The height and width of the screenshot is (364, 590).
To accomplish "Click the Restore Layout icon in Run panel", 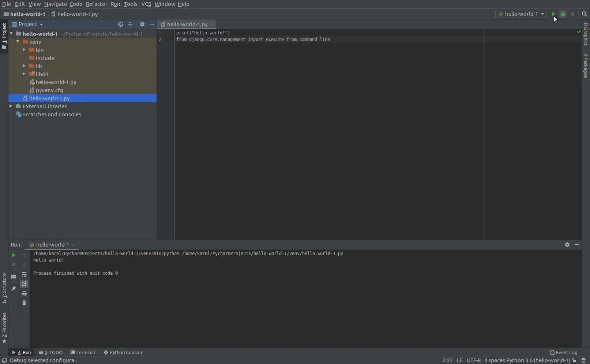I will [14, 277].
